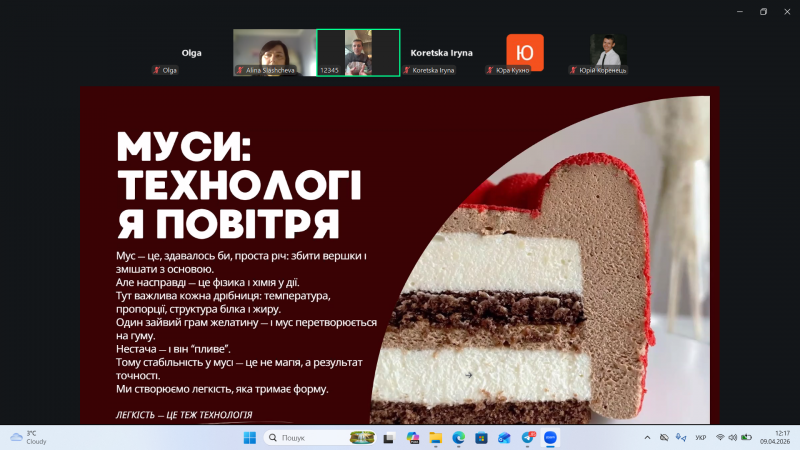The width and height of the screenshot is (800, 450).
Task: Select the 12345 participant video tile
Action: point(358,52)
